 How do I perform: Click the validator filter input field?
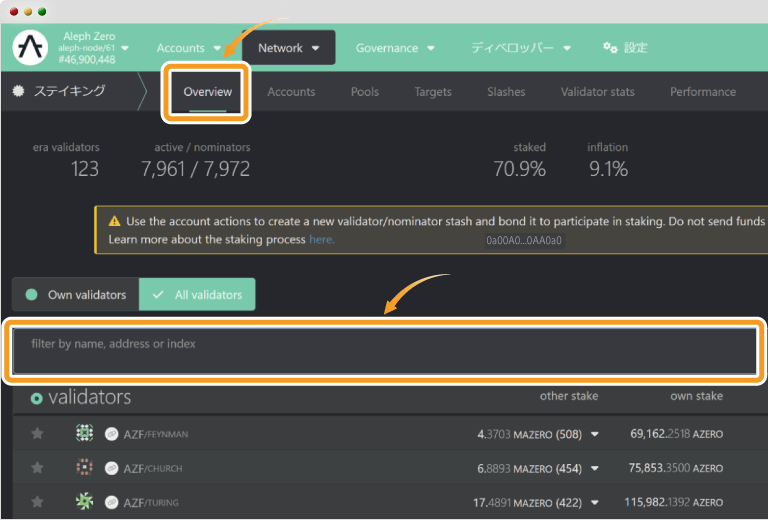[384, 350]
